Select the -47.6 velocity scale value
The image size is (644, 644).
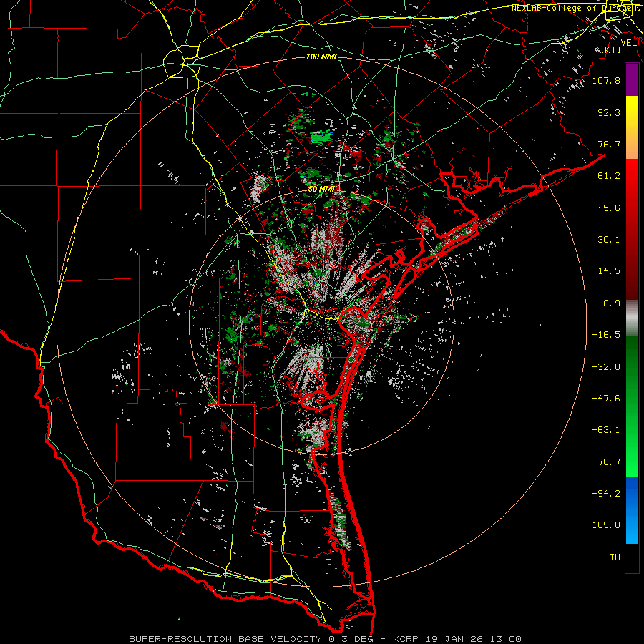tap(606, 399)
